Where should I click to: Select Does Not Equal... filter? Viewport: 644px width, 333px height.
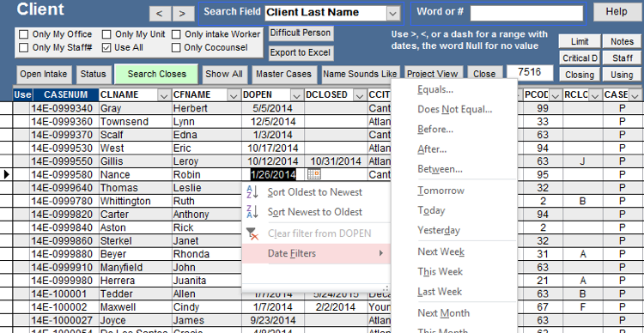click(x=454, y=109)
